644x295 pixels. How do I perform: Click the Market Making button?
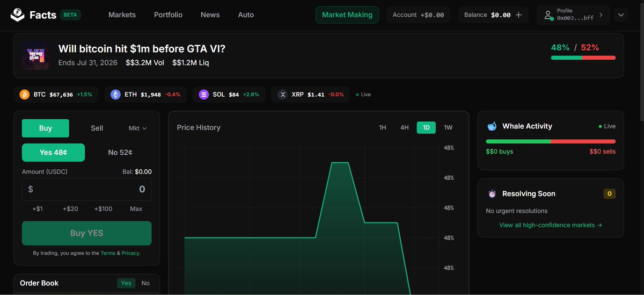coord(347,15)
